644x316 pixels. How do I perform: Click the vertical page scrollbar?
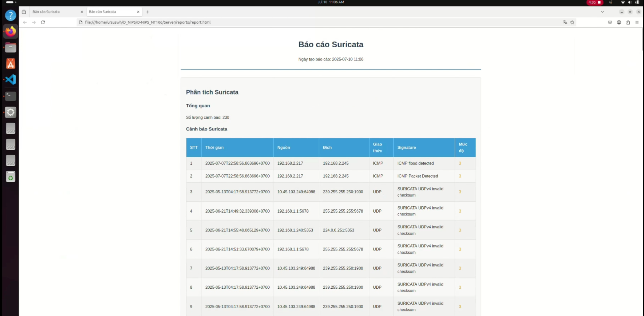[x=642, y=39]
